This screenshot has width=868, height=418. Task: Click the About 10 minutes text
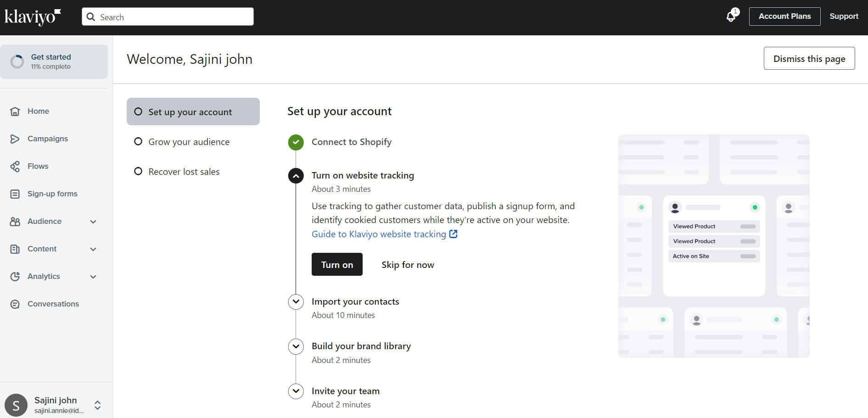pos(343,315)
